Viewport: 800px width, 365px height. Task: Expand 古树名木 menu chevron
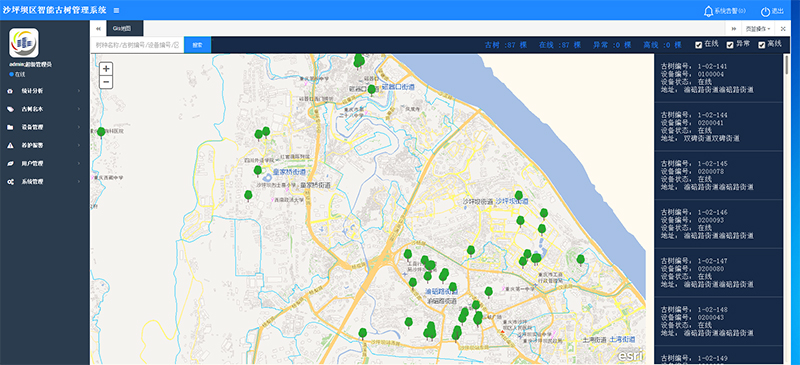pos(79,109)
